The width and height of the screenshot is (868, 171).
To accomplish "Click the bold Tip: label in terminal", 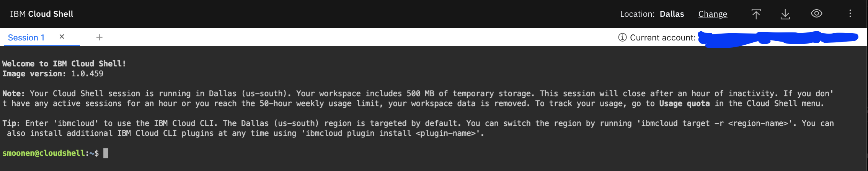I will [11, 123].
